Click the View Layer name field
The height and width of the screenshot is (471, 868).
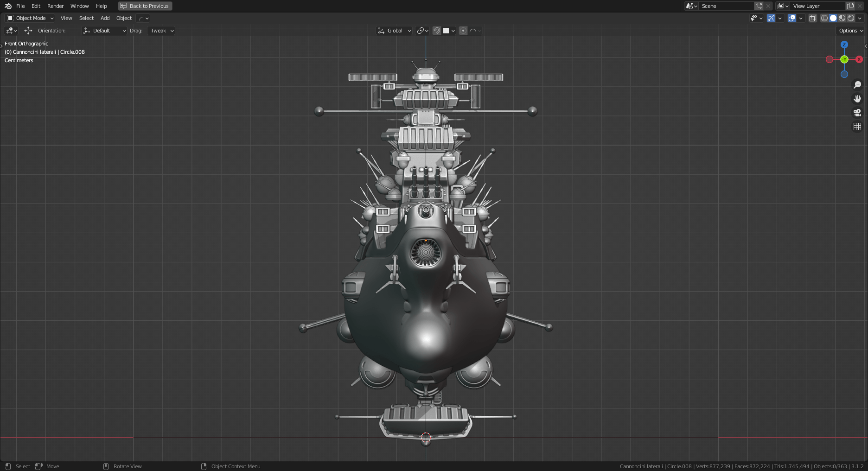[x=818, y=6]
